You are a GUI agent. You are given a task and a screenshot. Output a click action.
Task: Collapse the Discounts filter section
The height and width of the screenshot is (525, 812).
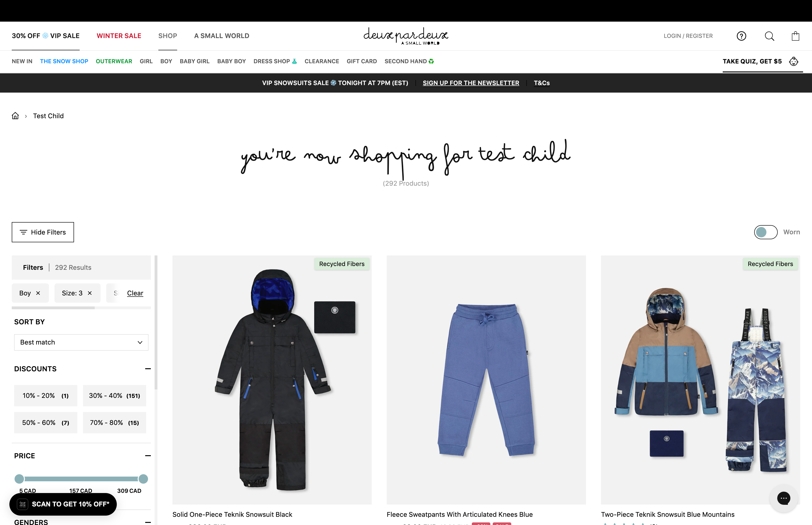pyautogui.click(x=148, y=369)
